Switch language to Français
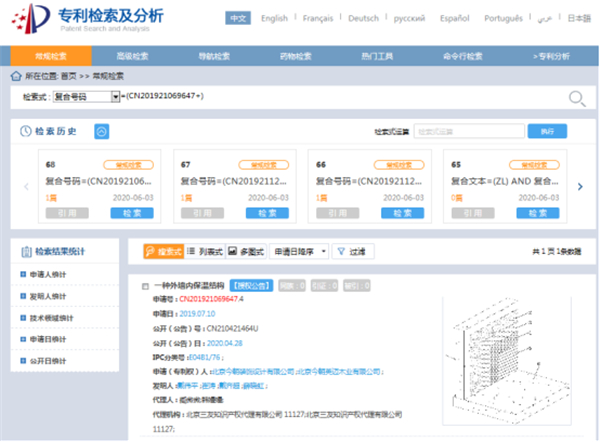This screenshot has height=442, width=600. coord(318,18)
